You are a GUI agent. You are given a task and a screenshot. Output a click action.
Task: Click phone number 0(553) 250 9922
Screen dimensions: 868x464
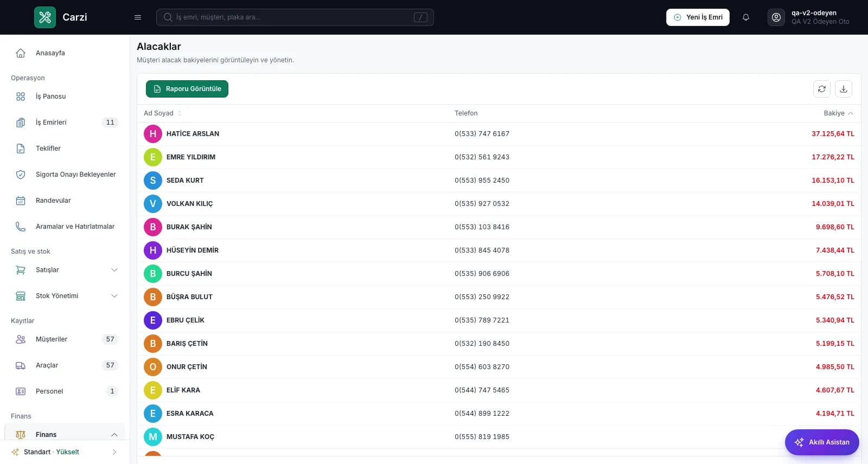coord(482,297)
